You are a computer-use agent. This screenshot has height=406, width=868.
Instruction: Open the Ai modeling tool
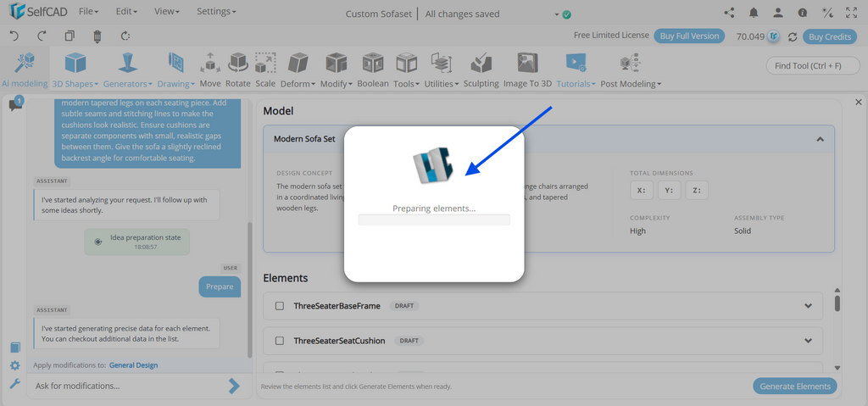pos(25,70)
